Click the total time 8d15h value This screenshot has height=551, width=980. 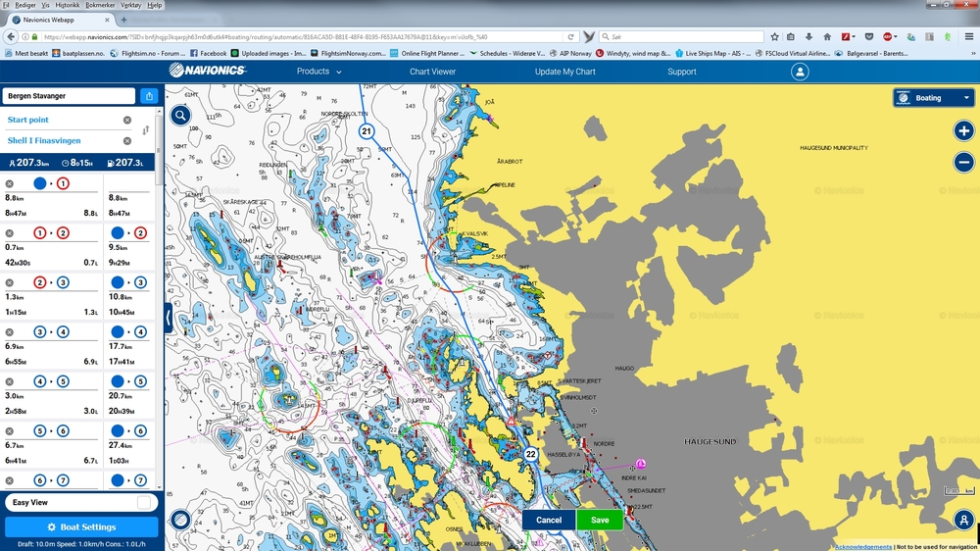click(77, 163)
